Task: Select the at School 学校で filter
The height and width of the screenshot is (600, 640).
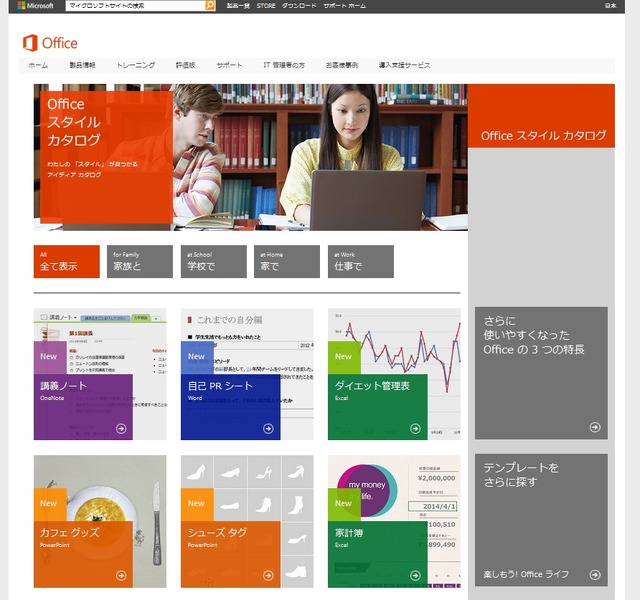Action: 214,262
